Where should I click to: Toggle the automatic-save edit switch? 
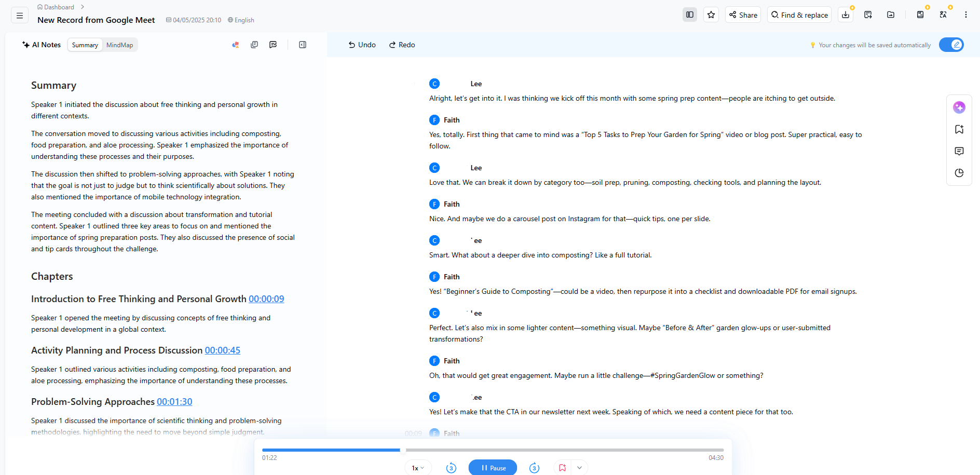[951, 45]
